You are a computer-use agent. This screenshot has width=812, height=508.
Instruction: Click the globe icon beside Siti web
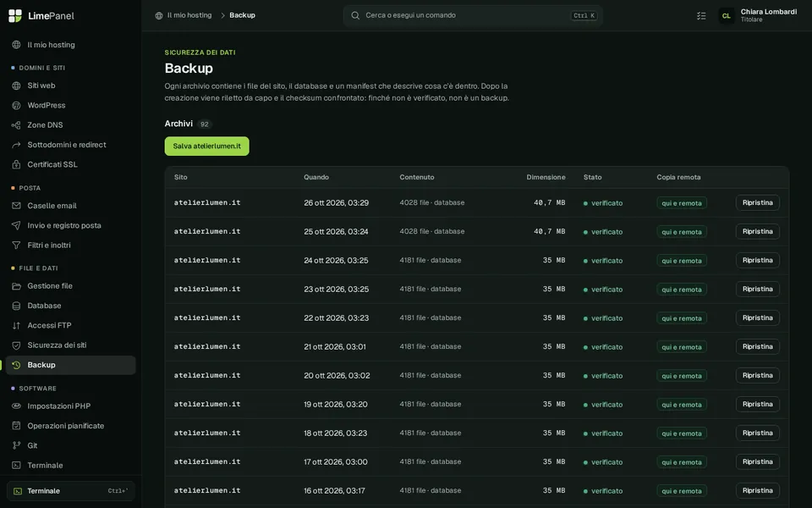pyautogui.click(x=17, y=86)
